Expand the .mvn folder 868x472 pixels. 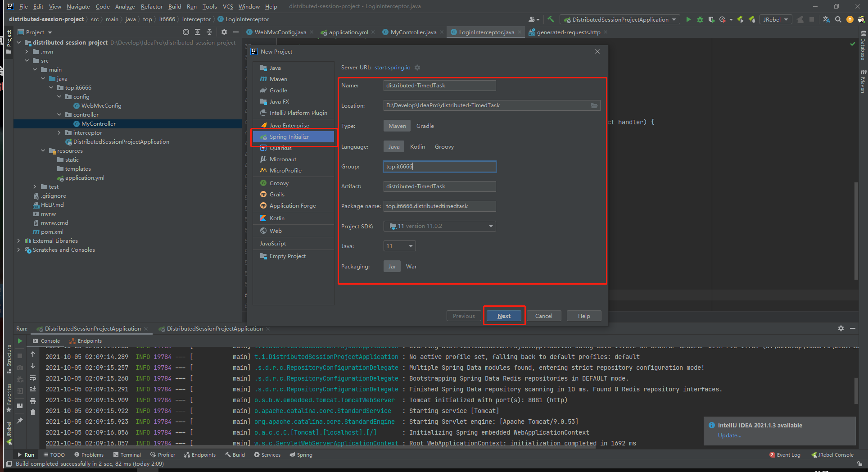(x=27, y=52)
